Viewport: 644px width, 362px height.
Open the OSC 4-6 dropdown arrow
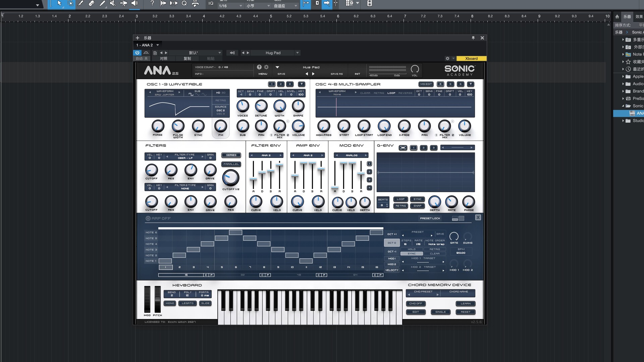click(x=471, y=84)
